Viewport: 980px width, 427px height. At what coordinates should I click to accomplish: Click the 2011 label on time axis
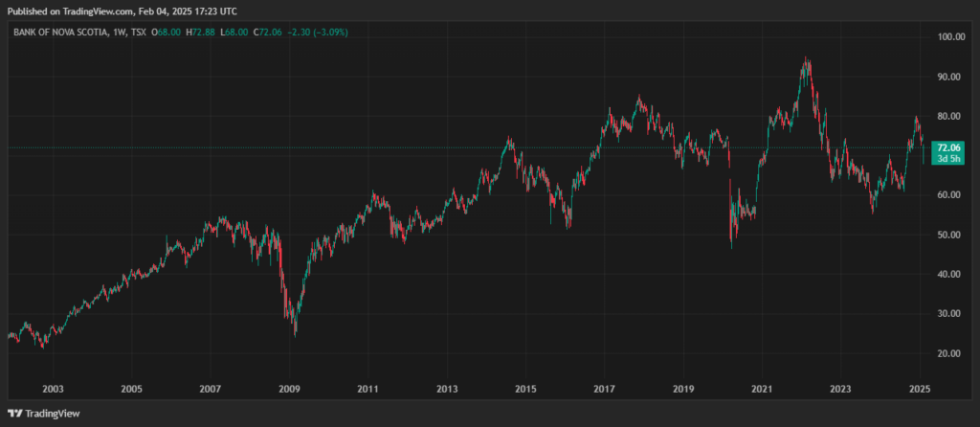(368, 389)
